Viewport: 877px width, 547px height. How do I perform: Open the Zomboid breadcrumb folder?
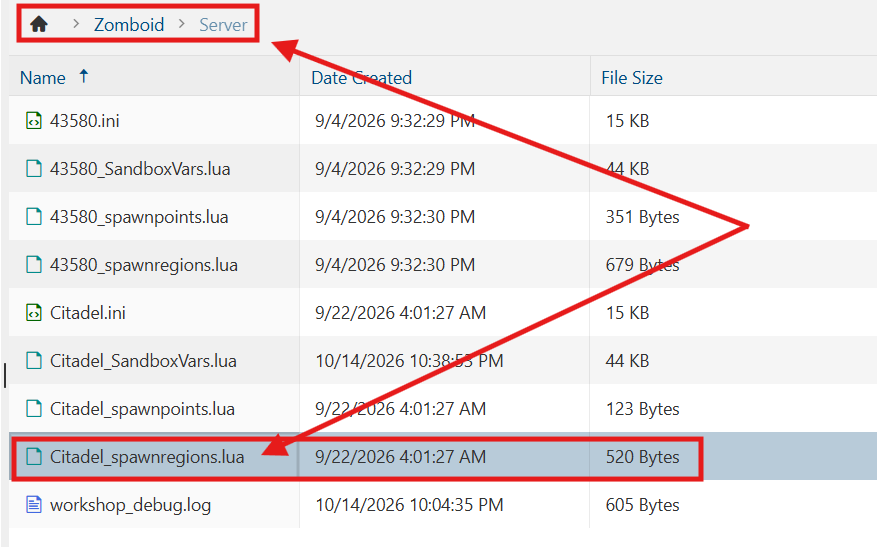click(129, 25)
